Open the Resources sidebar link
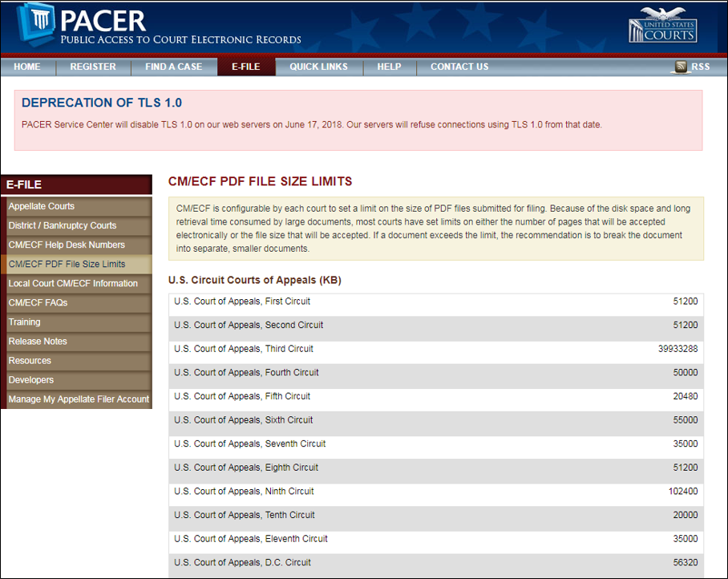This screenshot has width=728, height=579. click(x=79, y=361)
